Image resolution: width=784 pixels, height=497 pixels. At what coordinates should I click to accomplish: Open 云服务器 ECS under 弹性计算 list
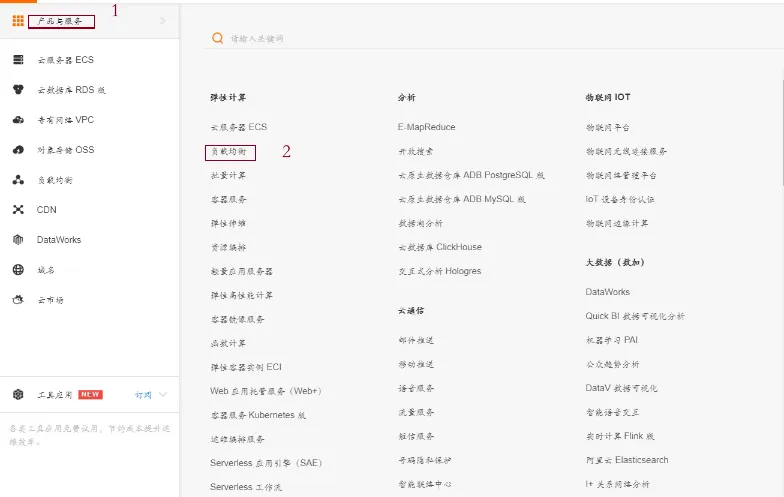point(238,127)
